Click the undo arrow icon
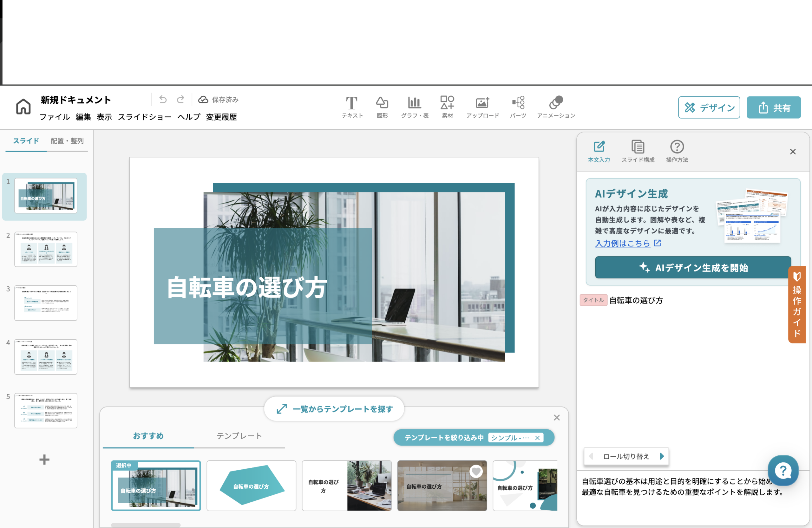 point(163,99)
